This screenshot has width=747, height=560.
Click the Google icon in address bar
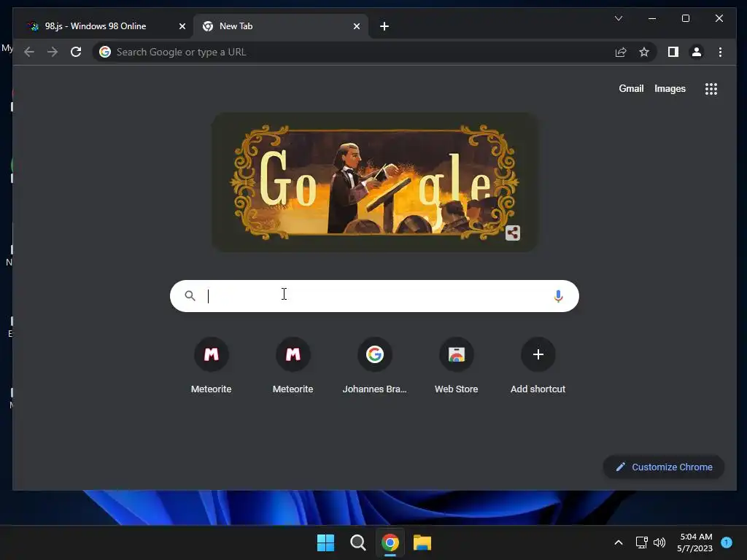click(105, 52)
